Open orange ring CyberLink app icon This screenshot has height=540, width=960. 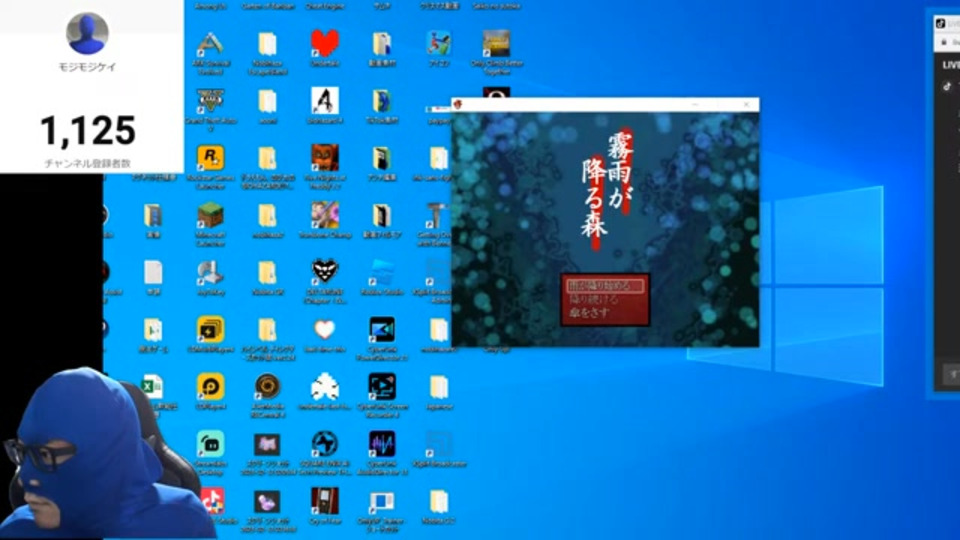point(268,387)
